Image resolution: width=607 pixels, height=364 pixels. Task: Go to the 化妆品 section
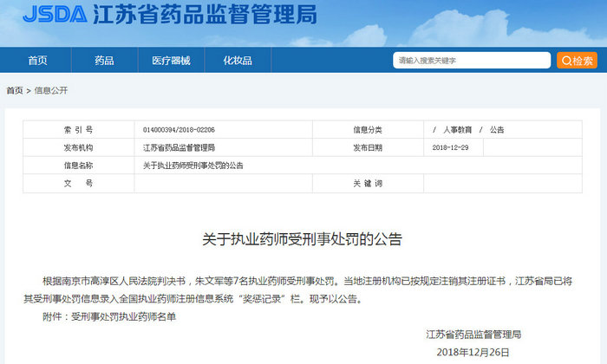[x=238, y=61]
